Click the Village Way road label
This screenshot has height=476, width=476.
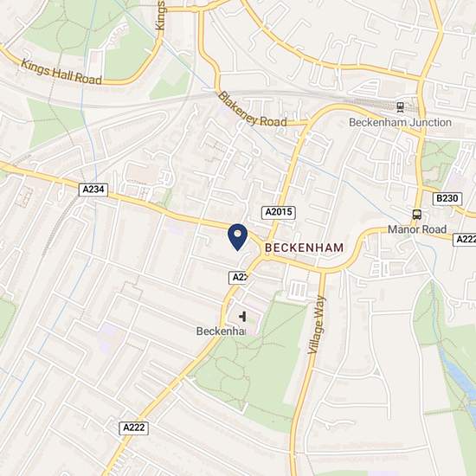(317, 325)
